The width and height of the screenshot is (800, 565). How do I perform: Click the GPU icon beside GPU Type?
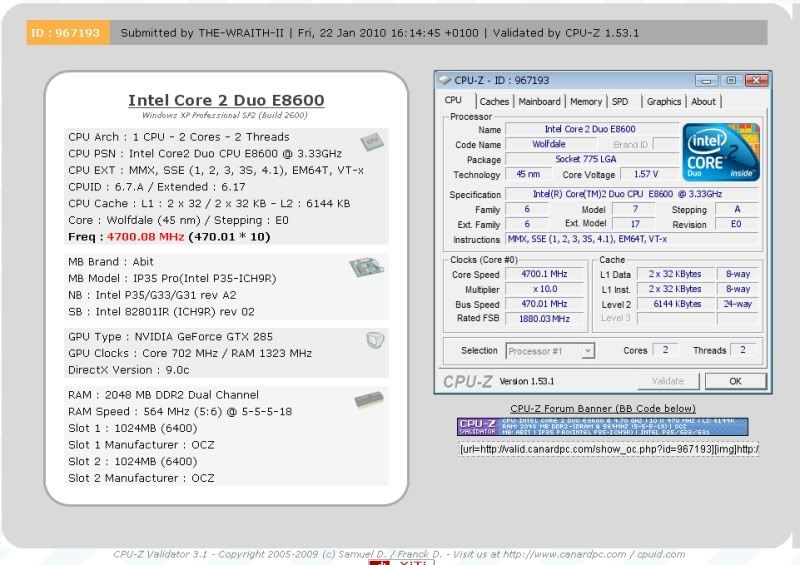point(375,340)
